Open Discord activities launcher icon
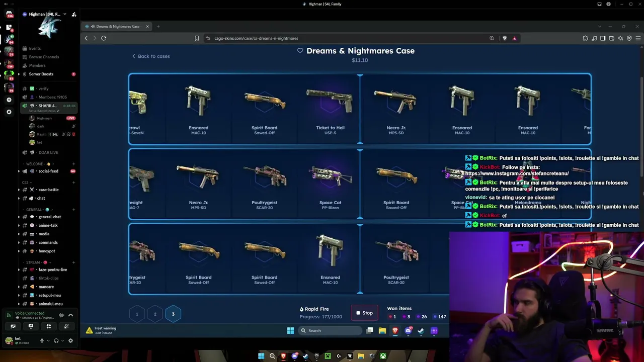 click(x=49, y=326)
